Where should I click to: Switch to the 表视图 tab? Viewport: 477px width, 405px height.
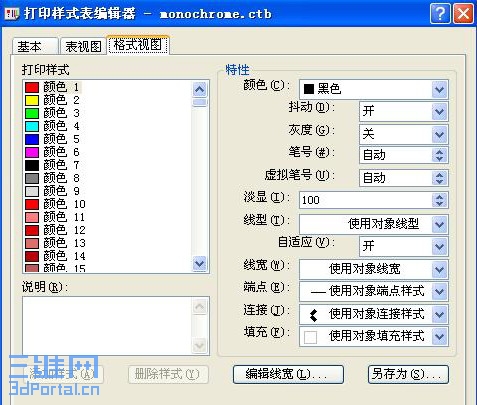click(83, 46)
